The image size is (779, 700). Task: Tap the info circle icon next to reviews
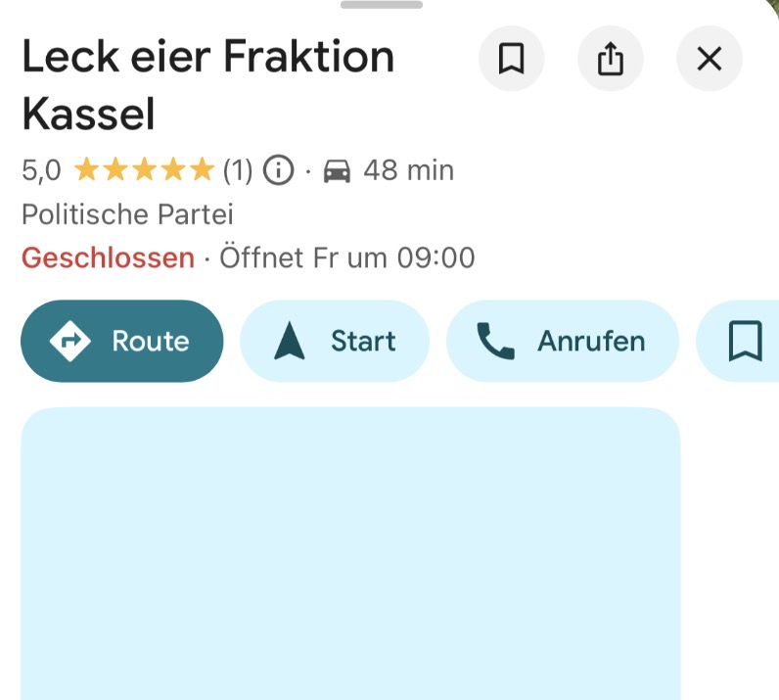pyautogui.click(x=279, y=171)
